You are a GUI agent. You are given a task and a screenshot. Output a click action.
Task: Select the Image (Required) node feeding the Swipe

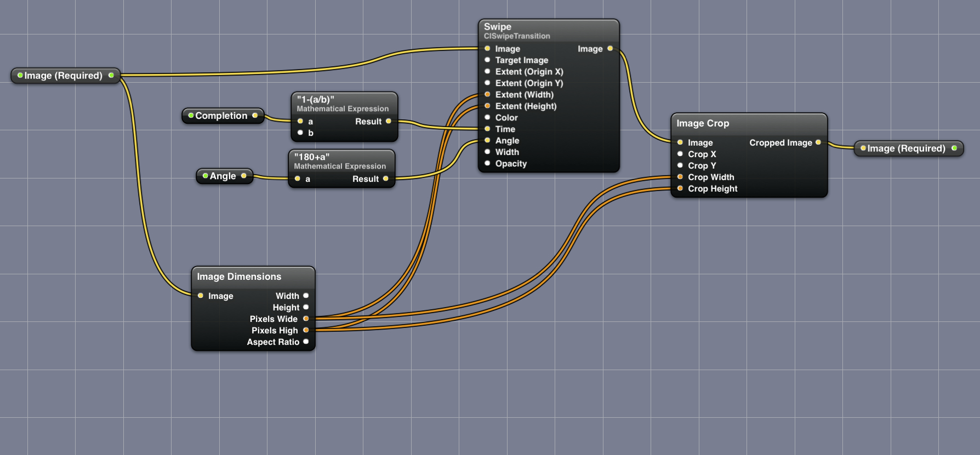64,76
